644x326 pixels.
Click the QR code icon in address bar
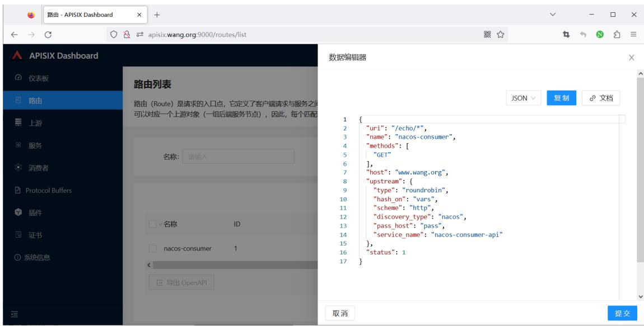click(x=488, y=35)
